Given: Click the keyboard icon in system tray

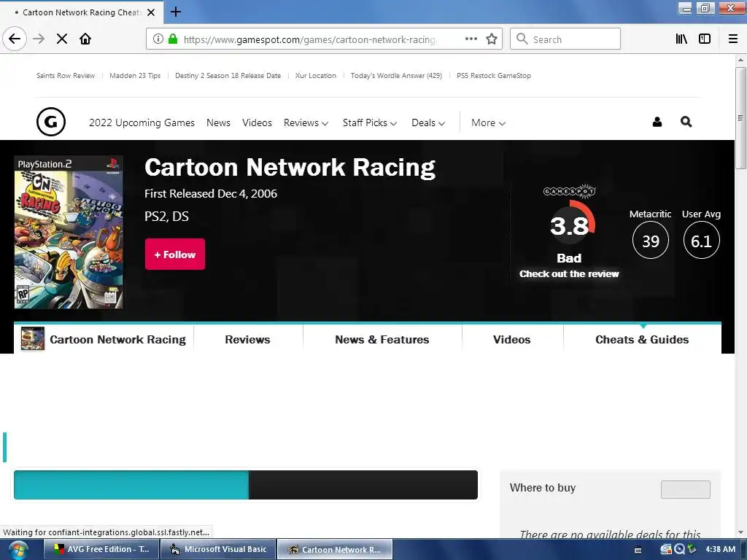Looking at the screenshot, I should point(638,550).
